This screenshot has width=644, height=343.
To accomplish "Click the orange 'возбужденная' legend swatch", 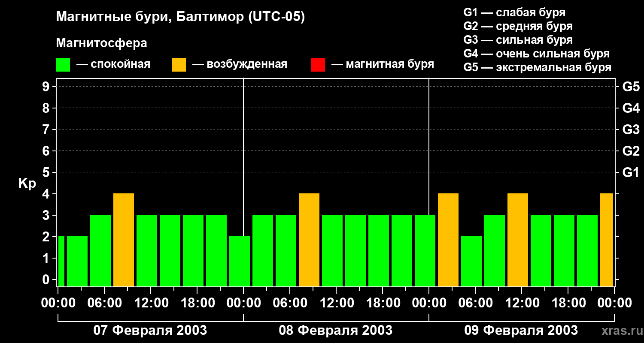I will (x=179, y=65).
